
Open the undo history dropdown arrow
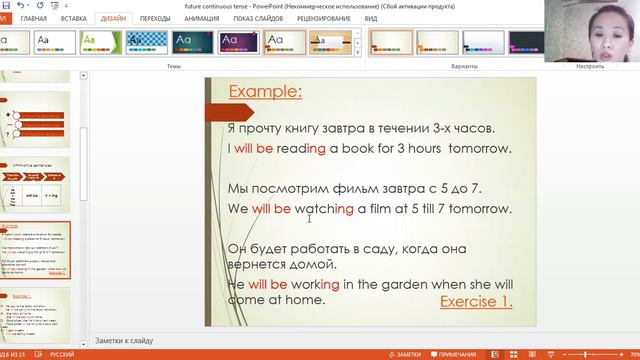tap(28, 6)
